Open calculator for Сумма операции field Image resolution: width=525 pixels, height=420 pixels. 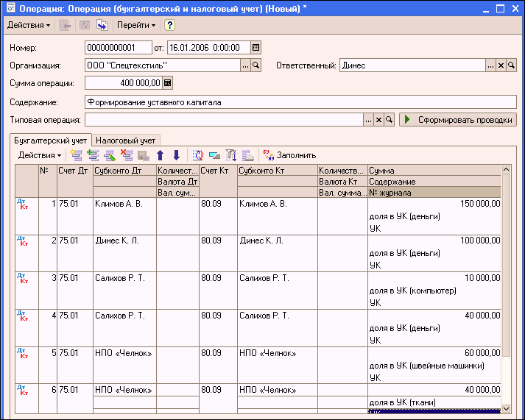click(166, 83)
